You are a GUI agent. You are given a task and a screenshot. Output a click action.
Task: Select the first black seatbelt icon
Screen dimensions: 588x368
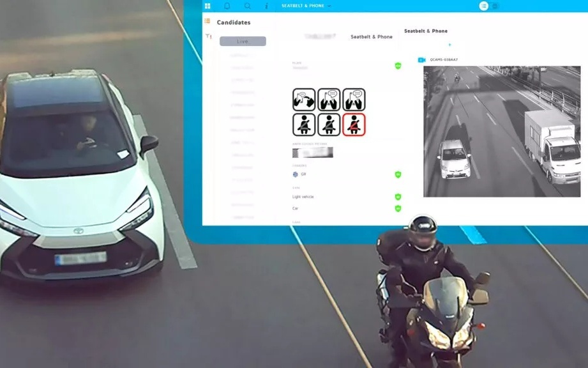(304, 125)
